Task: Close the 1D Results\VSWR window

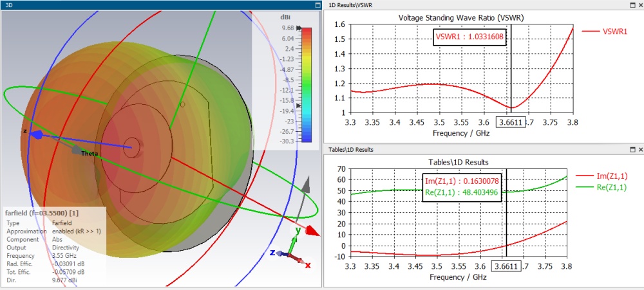Action: pos(640,5)
